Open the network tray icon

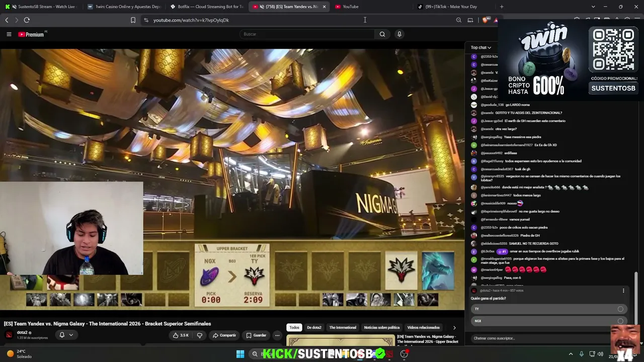[x=592, y=354]
